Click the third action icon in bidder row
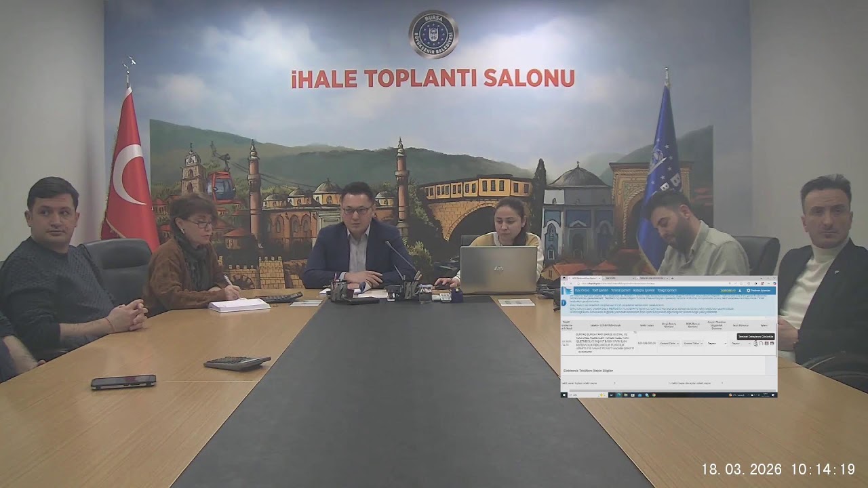This screenshot has height=488, width=868. pyautogui.click(x=766, y=344)
